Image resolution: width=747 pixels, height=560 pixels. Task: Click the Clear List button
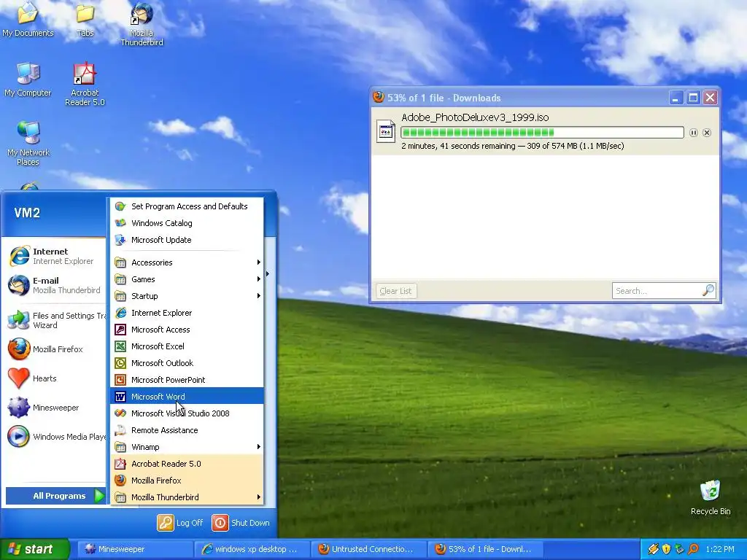(x=396, y=291)
